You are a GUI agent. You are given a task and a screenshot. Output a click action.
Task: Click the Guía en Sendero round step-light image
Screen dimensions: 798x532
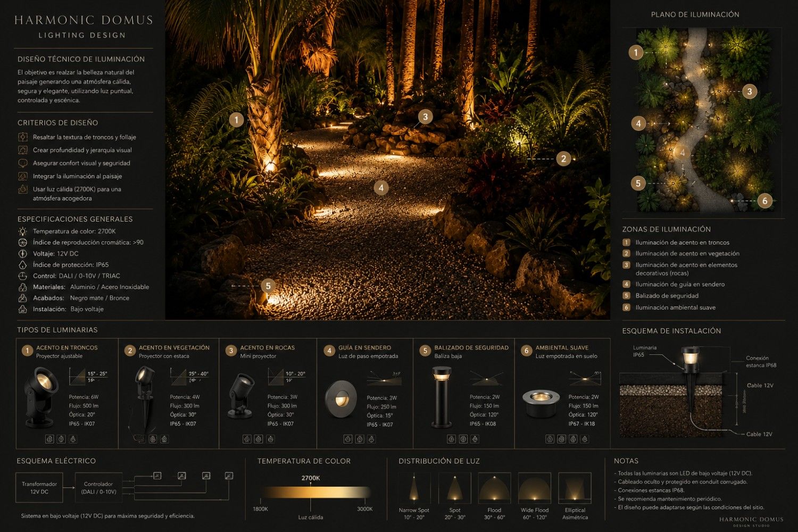tap(341, 398)
